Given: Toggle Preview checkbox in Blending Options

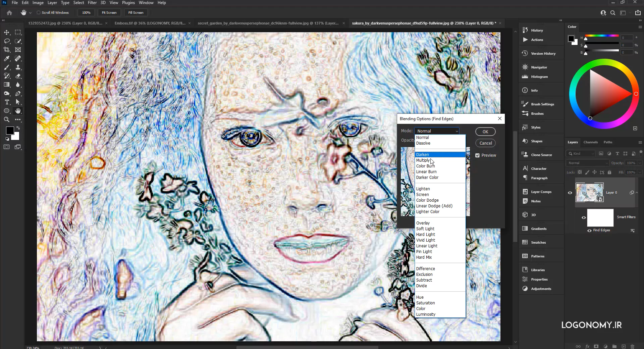Looking at the screenshot, I should (477, 155).
